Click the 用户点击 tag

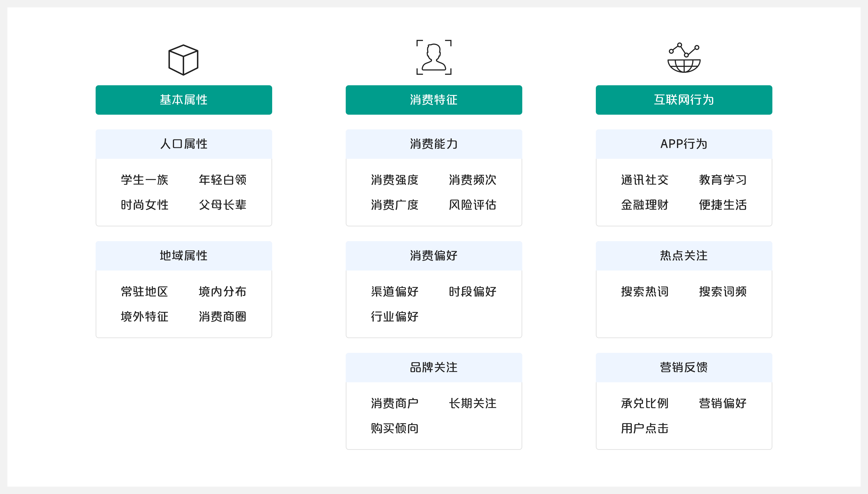(645, 429)
